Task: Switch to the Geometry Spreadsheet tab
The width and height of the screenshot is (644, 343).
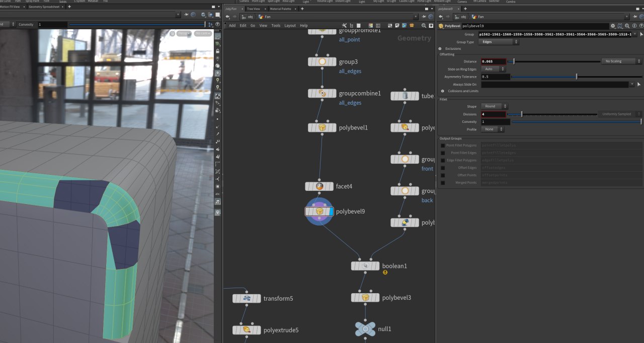Action: (45, 7)
